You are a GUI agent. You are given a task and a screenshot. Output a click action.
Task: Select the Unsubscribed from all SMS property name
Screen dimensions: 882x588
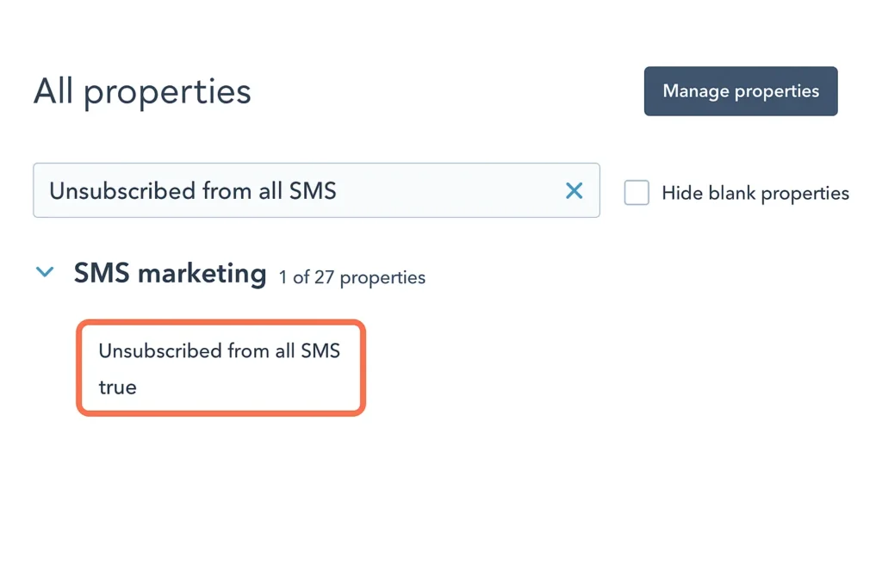219,350
